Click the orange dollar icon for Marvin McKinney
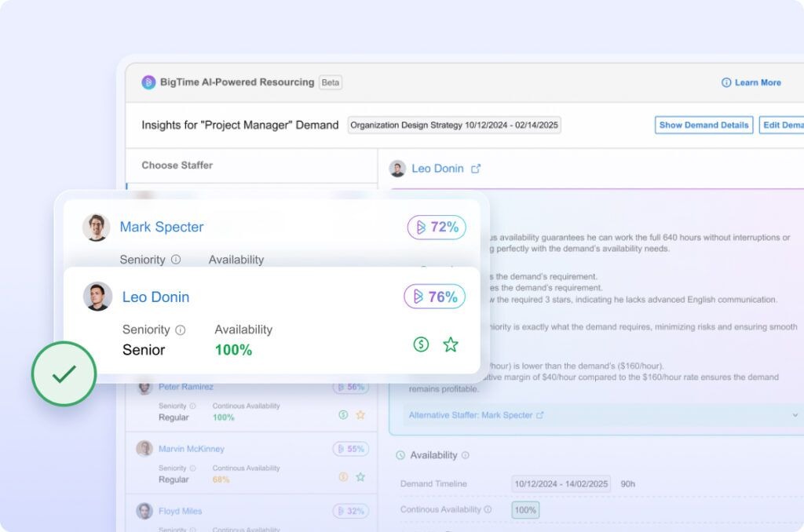This screenshot has width=804, height=532. [343, 477]
